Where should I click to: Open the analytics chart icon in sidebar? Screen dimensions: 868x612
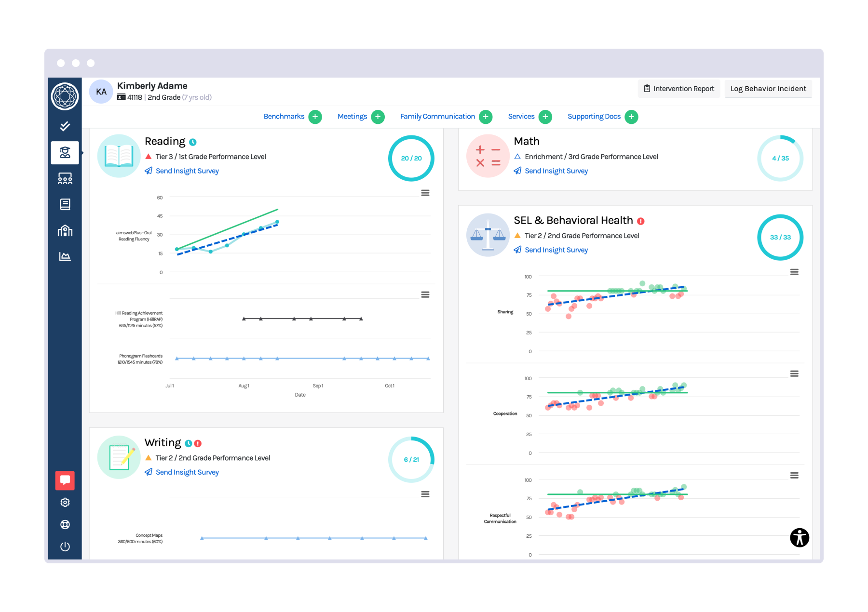(65, 256)
